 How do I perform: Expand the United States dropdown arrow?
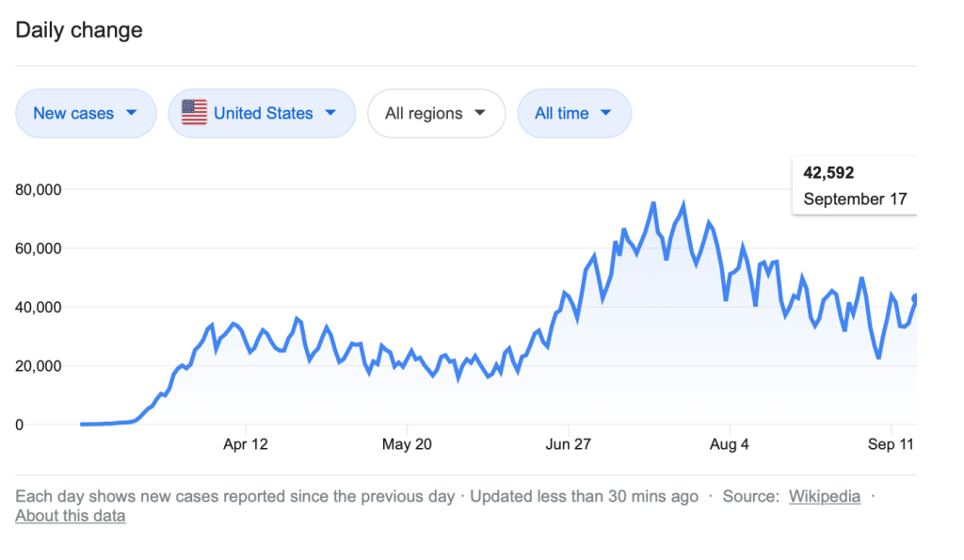[330, 113]
